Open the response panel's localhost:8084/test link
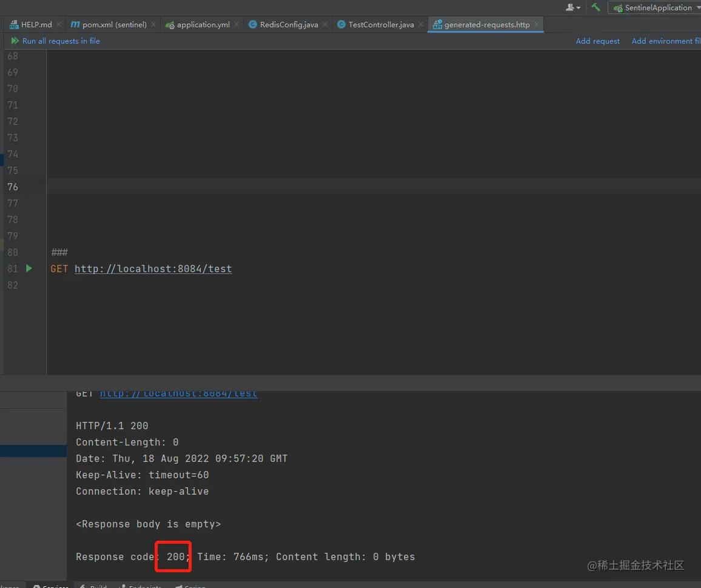Image resolution: width=701 pixels, height=588 pixels. click(178, 393)
